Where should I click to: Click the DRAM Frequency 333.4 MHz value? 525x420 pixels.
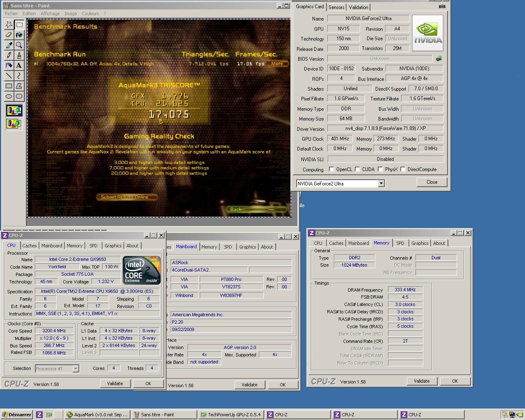tap(405, 290)
